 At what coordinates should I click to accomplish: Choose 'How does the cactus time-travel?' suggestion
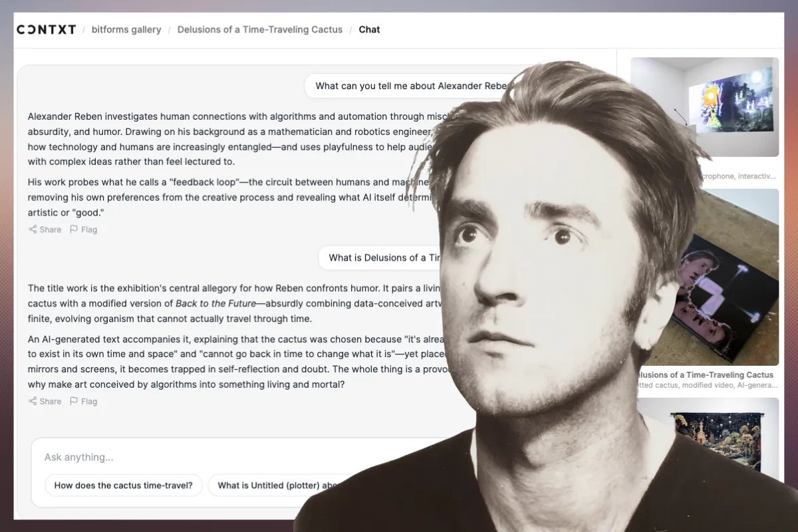123,485
